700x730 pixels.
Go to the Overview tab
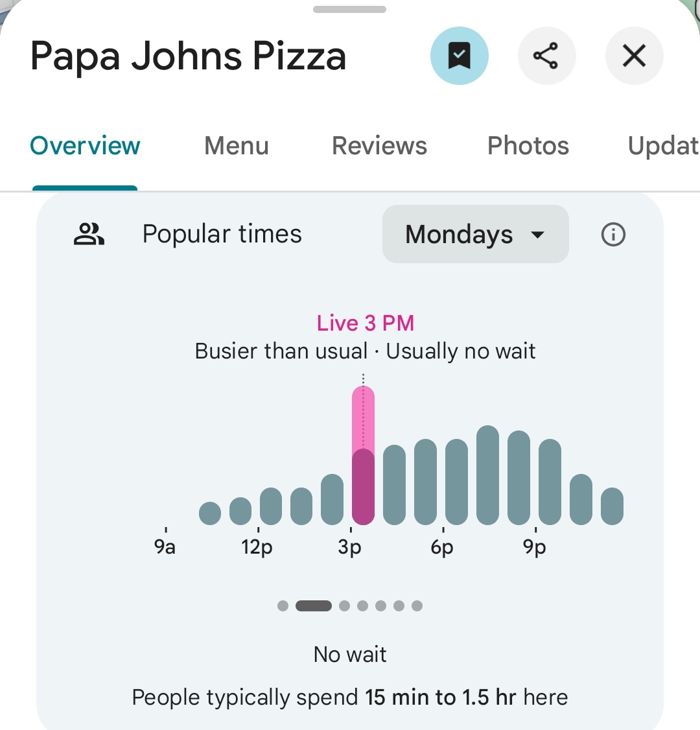[85, 146]
